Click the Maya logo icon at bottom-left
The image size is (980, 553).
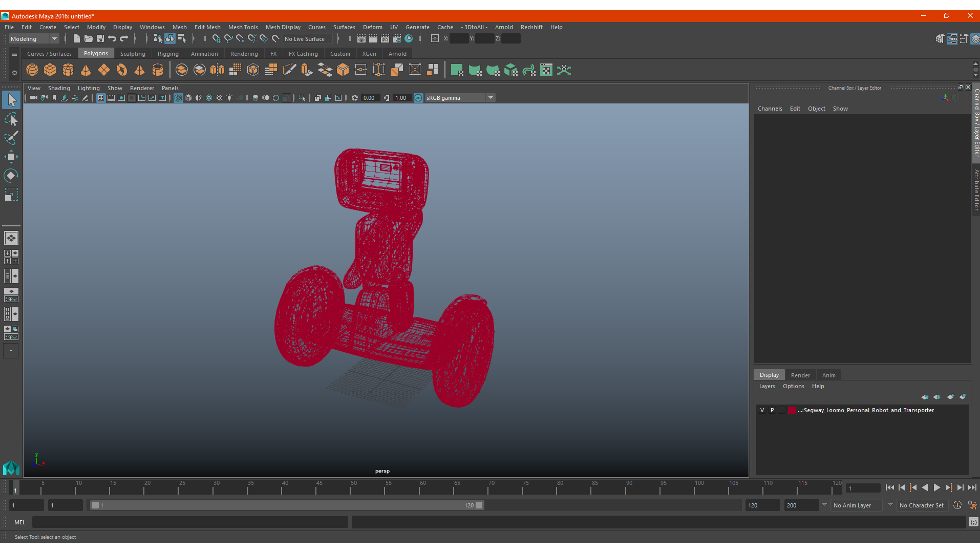[x=11, y=467]
